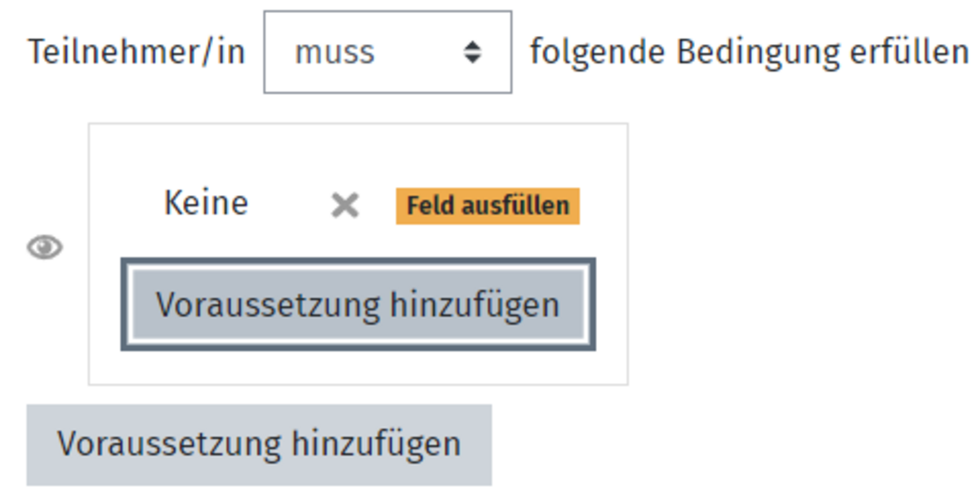Toggle the eye icon for restriction visibility

coord(44,247)
